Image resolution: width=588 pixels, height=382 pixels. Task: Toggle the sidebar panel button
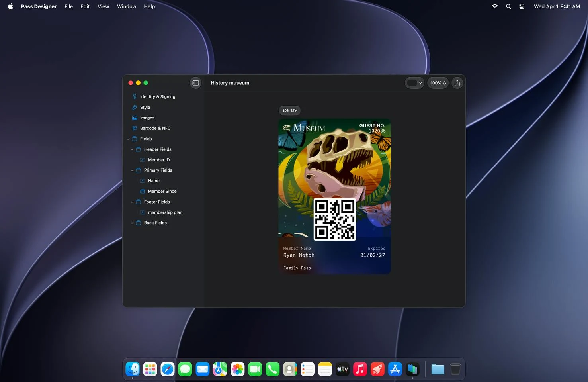point(195,83)
